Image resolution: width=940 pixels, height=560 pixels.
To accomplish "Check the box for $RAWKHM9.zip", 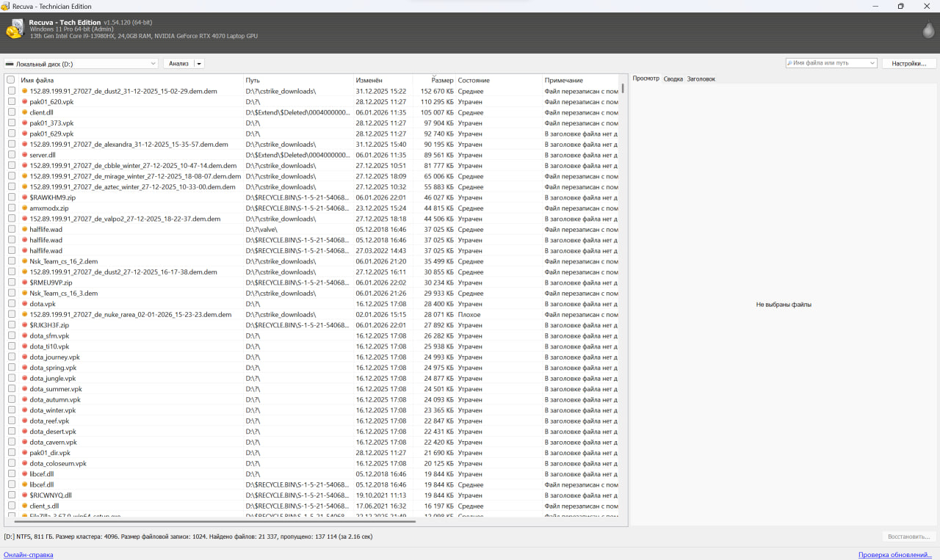I will [x=12, y=197].
